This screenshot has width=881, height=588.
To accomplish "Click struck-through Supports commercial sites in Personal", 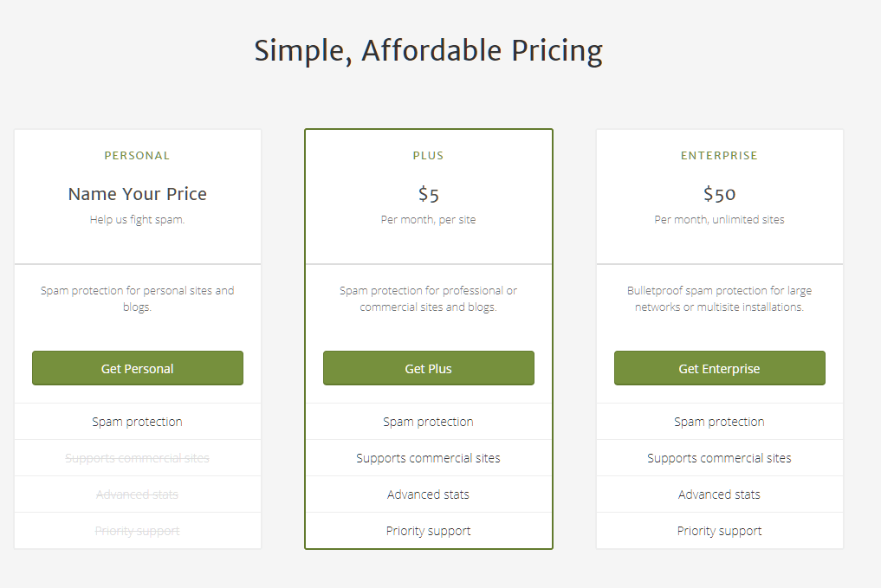I will (137, 458).
